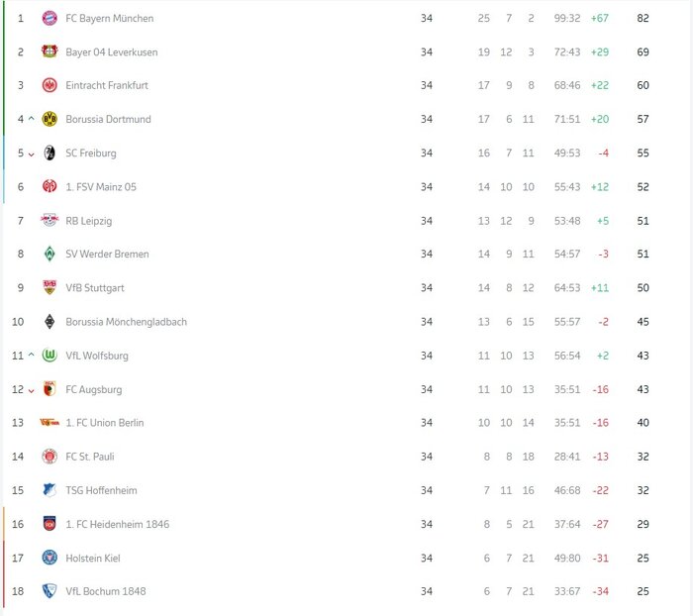Click the SC Freiburg club crest
693x616 pixels.
point(49,154)
